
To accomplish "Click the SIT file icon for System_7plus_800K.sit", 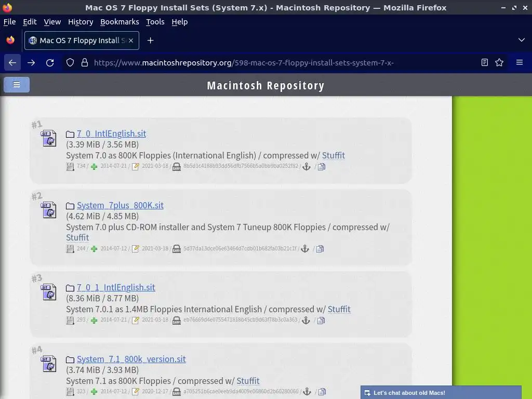I will tap(49, 210).
